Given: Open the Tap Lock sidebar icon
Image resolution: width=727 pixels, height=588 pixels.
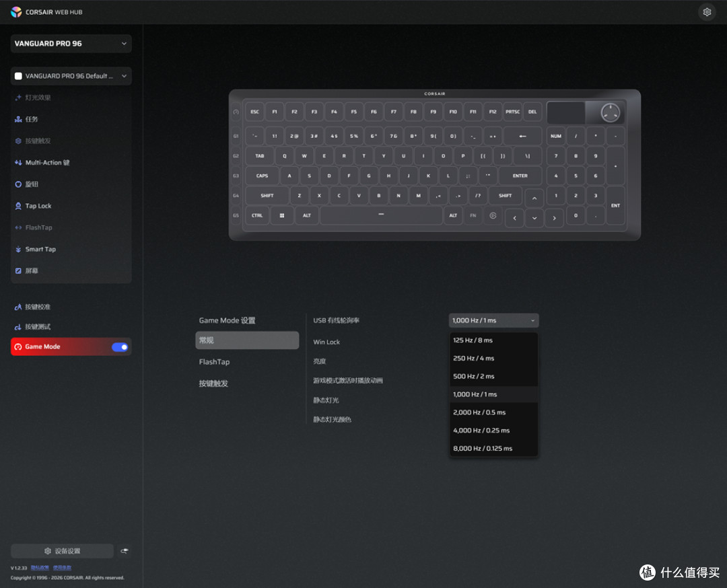Looking at the screenshot, I should (18, 206).
